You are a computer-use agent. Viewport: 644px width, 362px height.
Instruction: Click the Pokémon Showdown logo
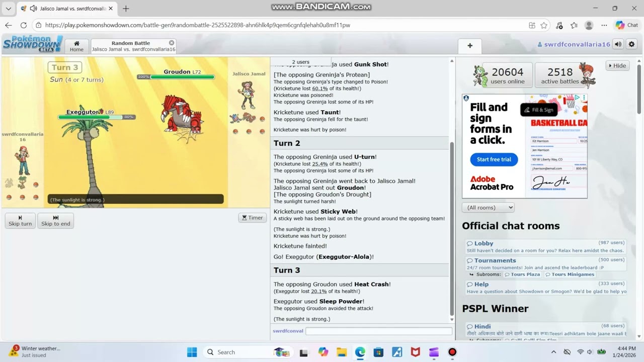click(x=32, y=44)
